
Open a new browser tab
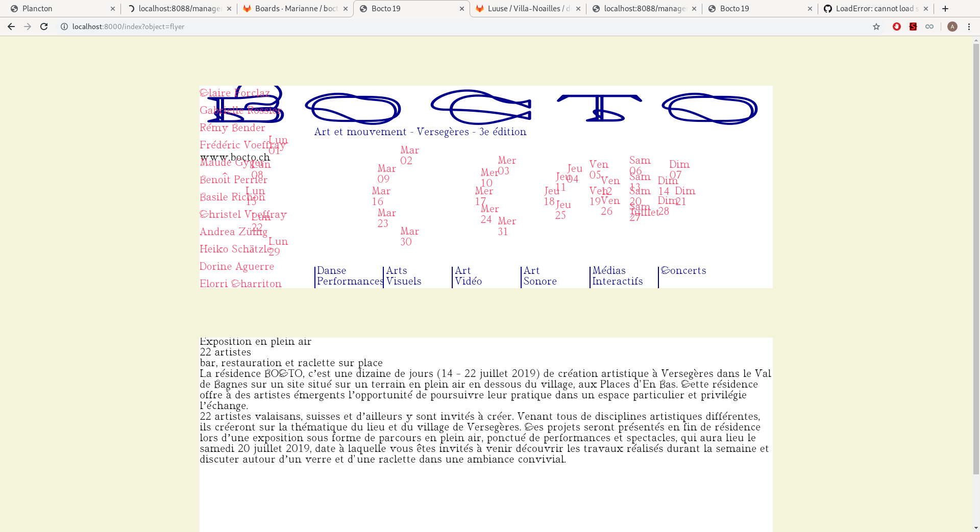pos(945,9)
